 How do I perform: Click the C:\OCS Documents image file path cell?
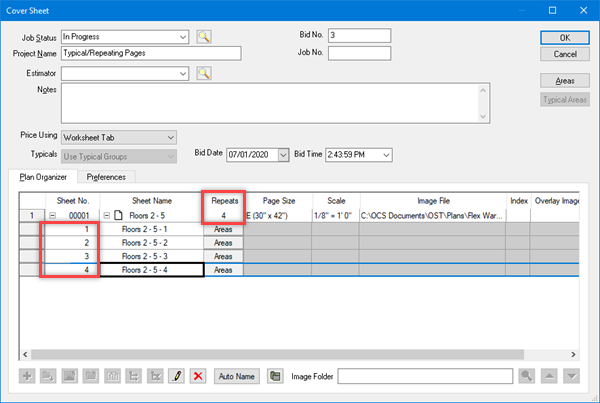click(x=433, y=215)
